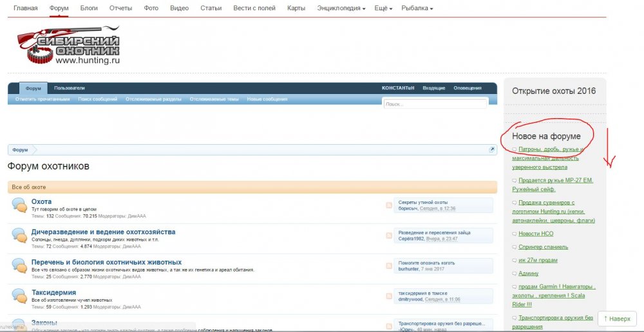This screenshot has height=332, width=644.
Task: Click Отметить прочитанными in the sub-navigation
Action: coord(43,99)
